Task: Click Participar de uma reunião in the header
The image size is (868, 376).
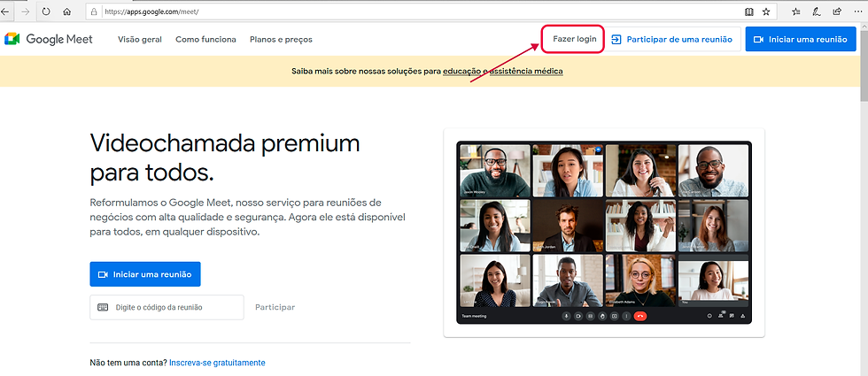Action: (x=672, y=39)
